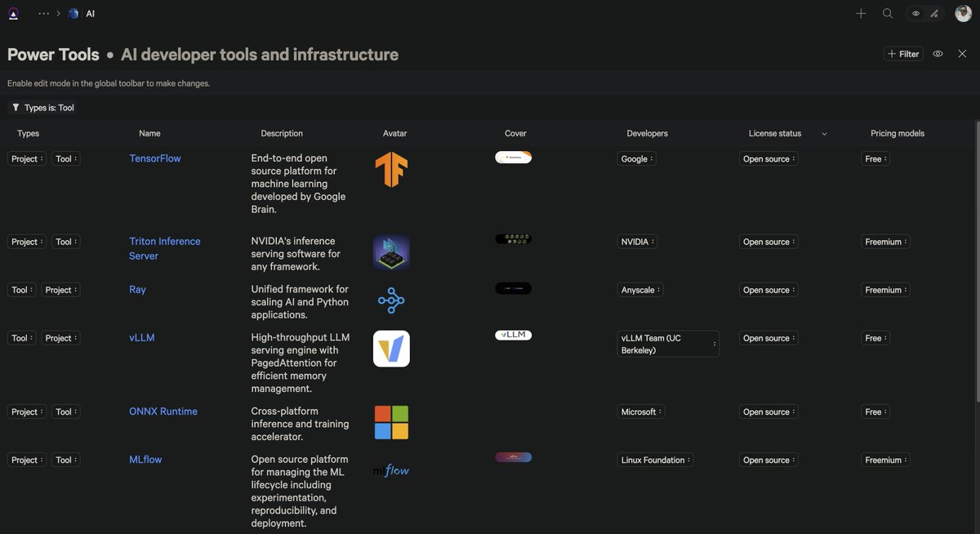980x534 pixels.
Task: Click the plus icon in top toolbar
Action: [x=861, y=14]
